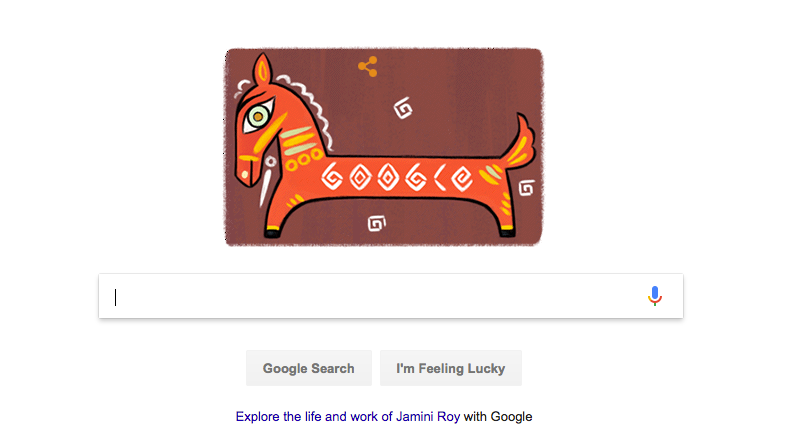This screenshot has width=793, height=448.
Task: Click the horse's pointed orange ear
Action: coord(262,69)
